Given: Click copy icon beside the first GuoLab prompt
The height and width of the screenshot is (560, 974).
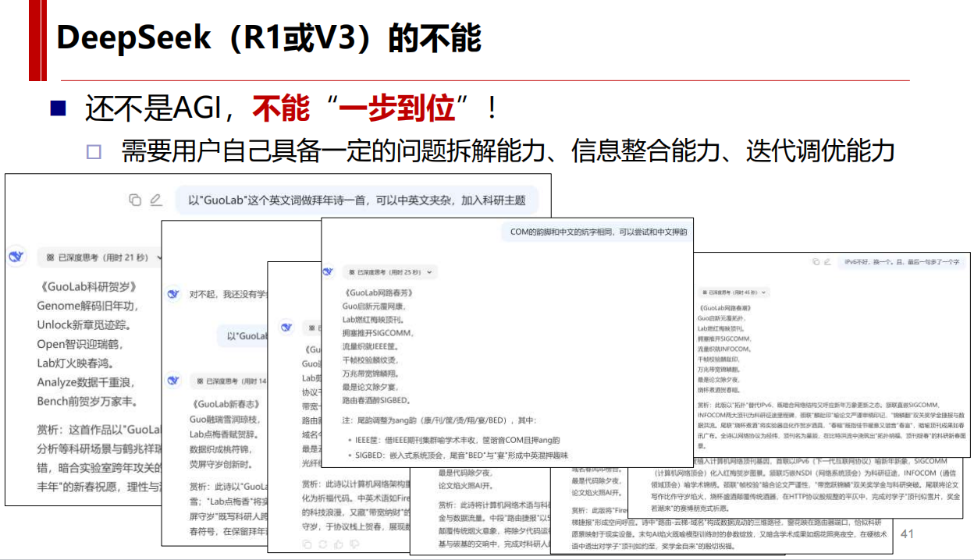Looking at the screenshot, I should pos(135,200).
